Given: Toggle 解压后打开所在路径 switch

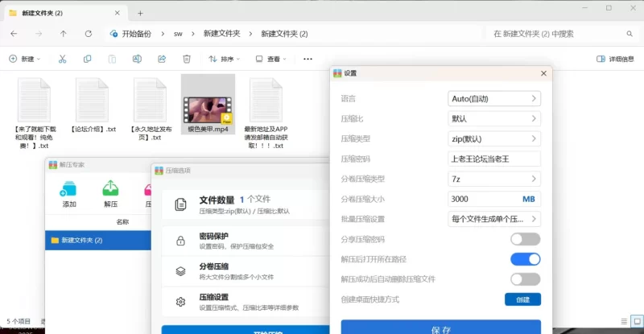Looking at the screenshot, I should pyautogui.click(x=526, y=259).
